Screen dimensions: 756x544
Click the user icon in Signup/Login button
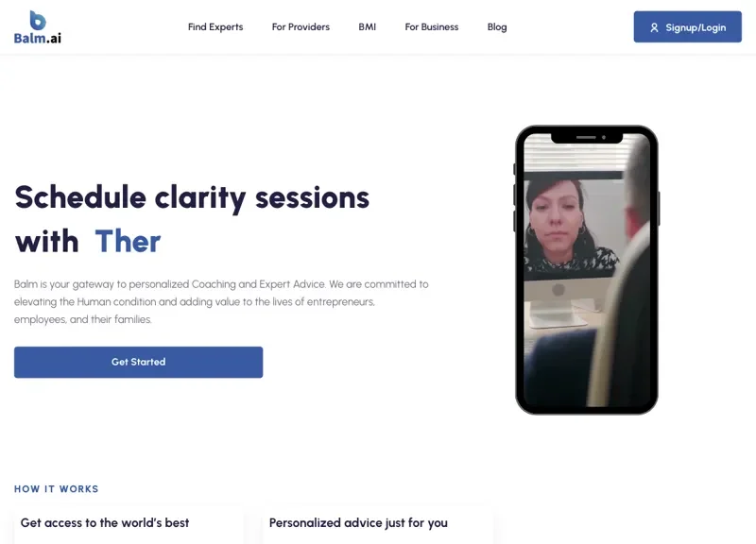click(x=654, y=27)
